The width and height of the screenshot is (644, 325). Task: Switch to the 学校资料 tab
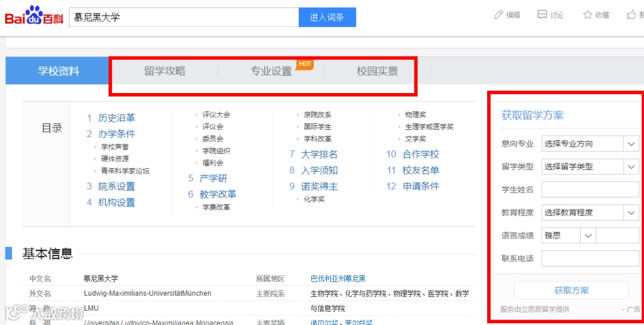coord(58,71)
